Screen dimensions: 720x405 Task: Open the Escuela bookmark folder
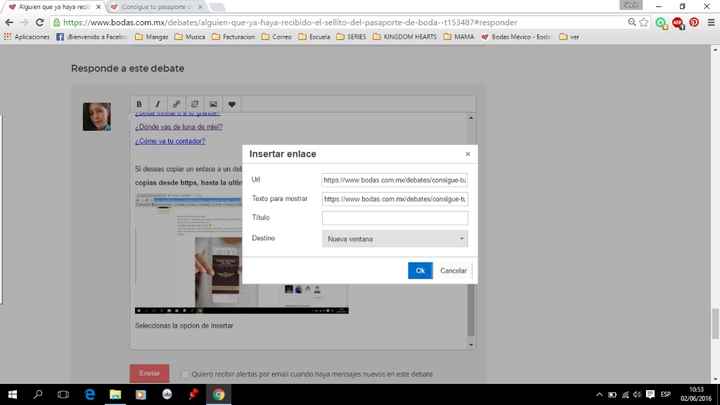[x=314, y=37]
